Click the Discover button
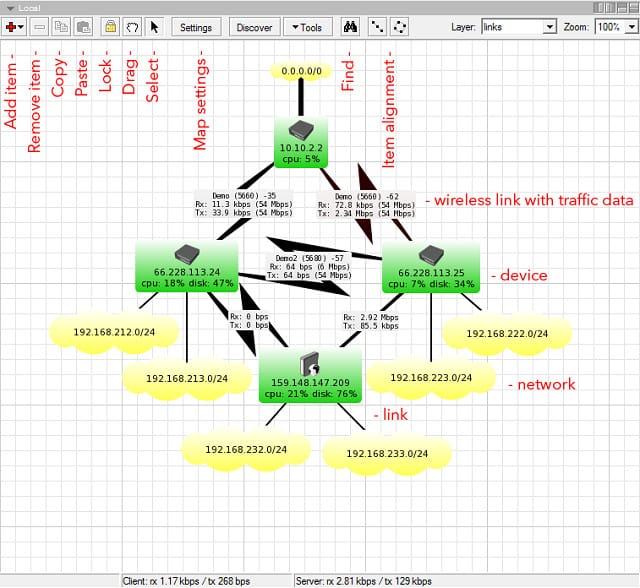640x588 pixels. 254,27
